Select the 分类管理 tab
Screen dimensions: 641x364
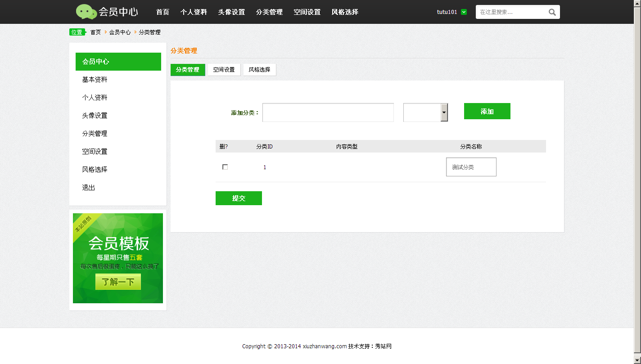point(188,70)
